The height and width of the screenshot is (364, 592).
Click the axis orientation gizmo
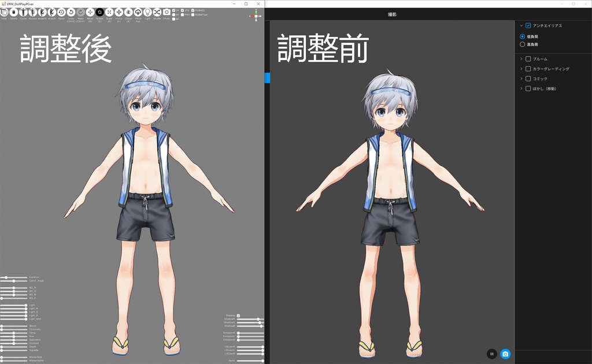[x=256, y=16]
